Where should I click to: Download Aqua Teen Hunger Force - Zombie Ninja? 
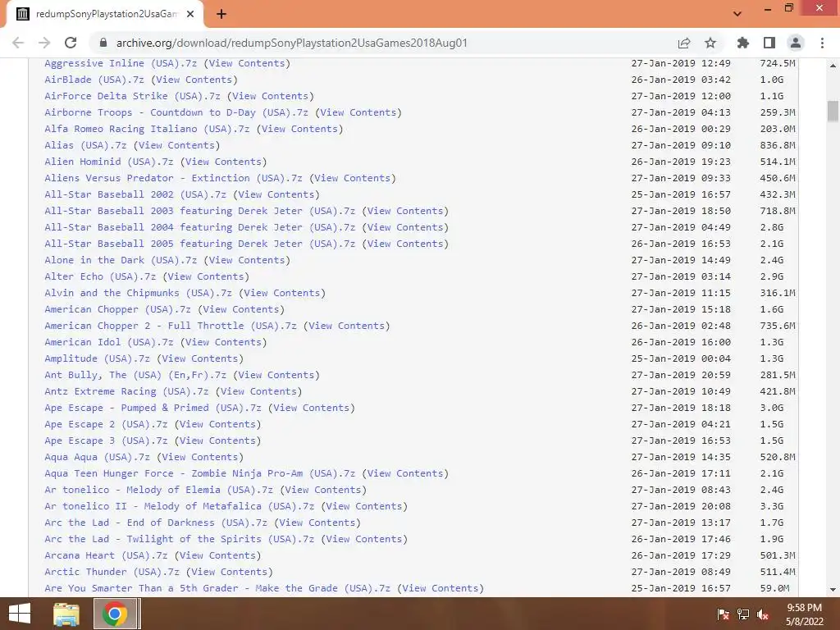(x=200, y=473)
